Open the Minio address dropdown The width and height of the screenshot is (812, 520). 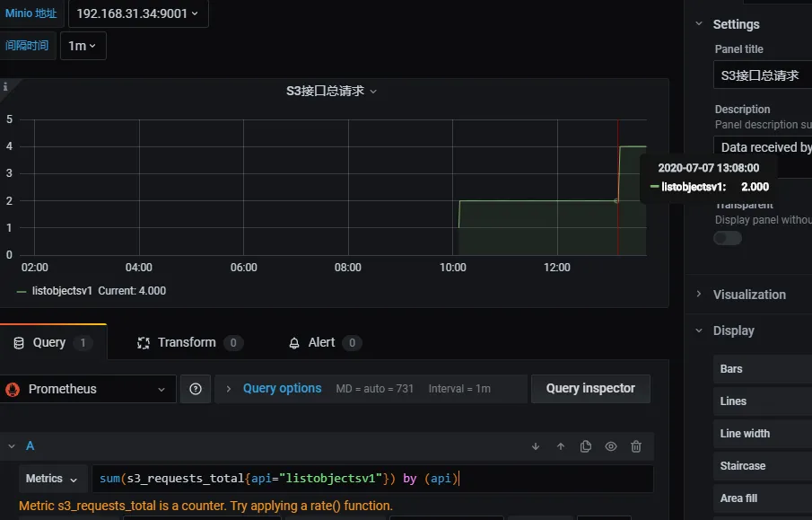point(138,13)
